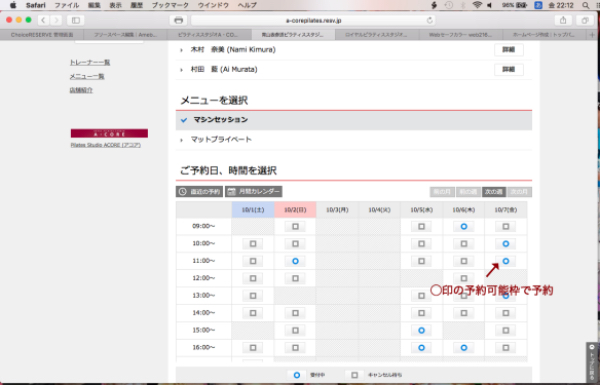This screenshot has height=385, width=600.
Task: Open the 直近の予約 button
Action: (199, 192)
